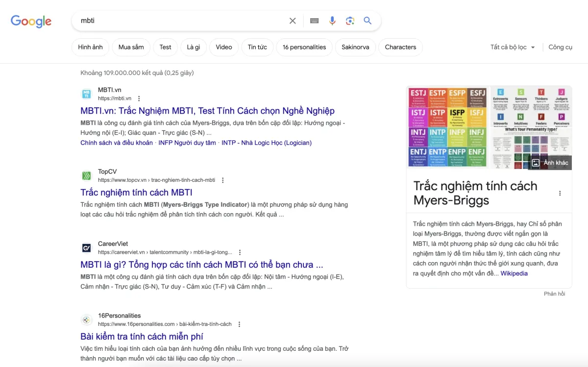Viewport: 588px width, 367px height.
Task: Expand the Tất cả bộ lọc dropdown
Action: click(513, 47)
